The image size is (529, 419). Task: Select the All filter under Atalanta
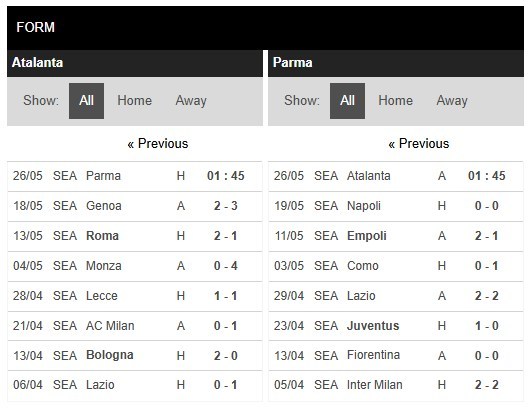tap(86, 101)
